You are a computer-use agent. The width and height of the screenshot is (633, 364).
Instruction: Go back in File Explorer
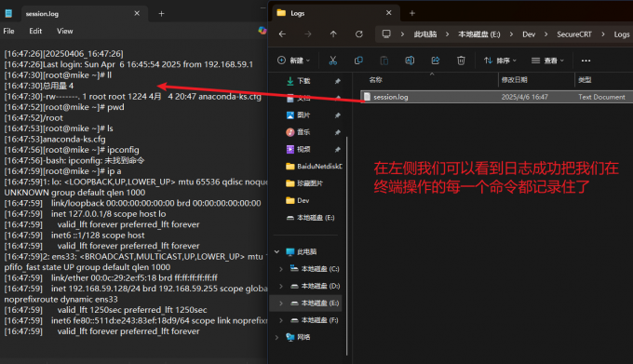pos(283,34)
